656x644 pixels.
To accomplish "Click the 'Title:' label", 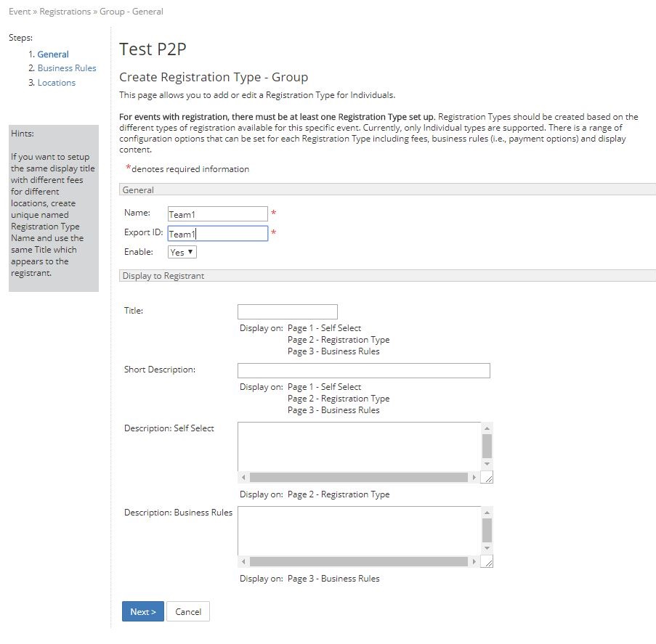I will point(134,311).
